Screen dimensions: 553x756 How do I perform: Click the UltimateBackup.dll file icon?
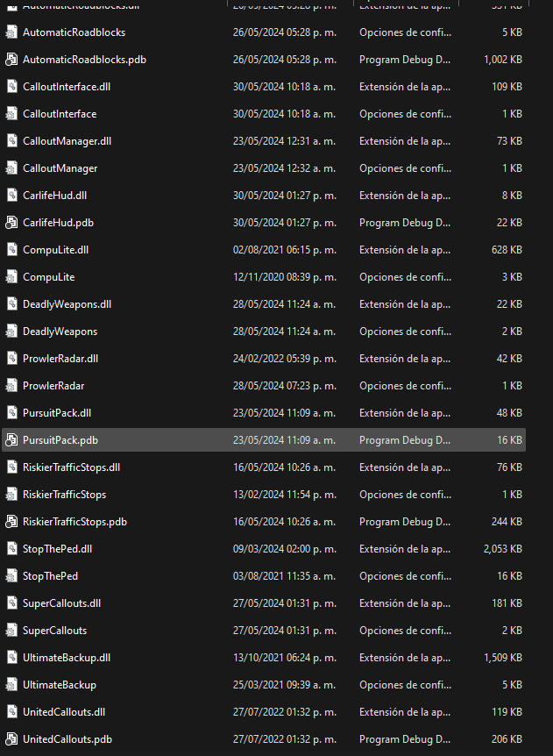(11, 658)
